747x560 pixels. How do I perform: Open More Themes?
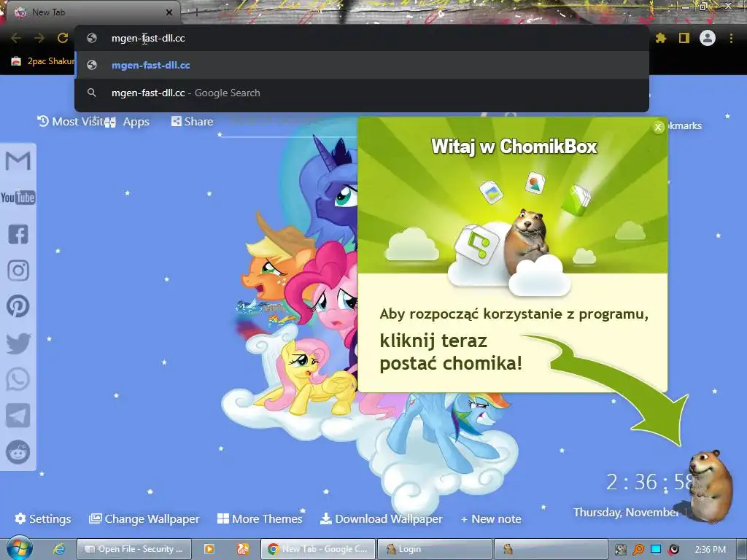pos(260,518)
